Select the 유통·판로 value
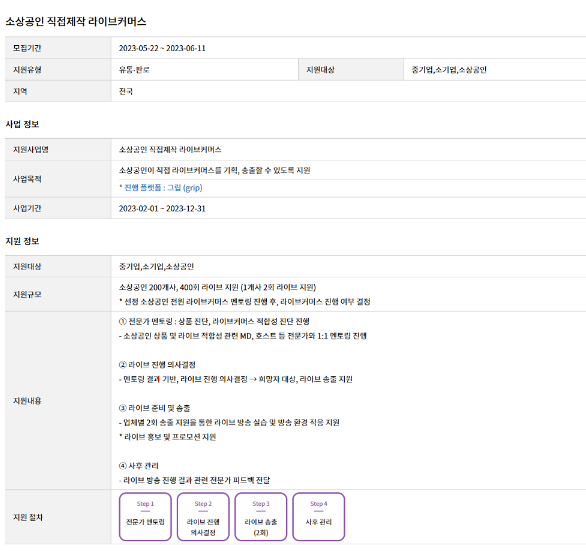Viewport: 586px width, 555px height. (134, 70)
